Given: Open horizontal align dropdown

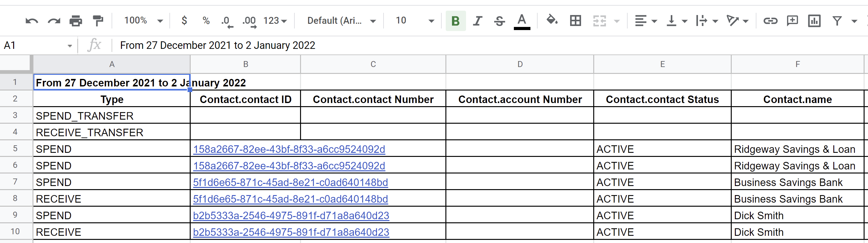Looking at the screenshot, I should click(x=646, y=21).
